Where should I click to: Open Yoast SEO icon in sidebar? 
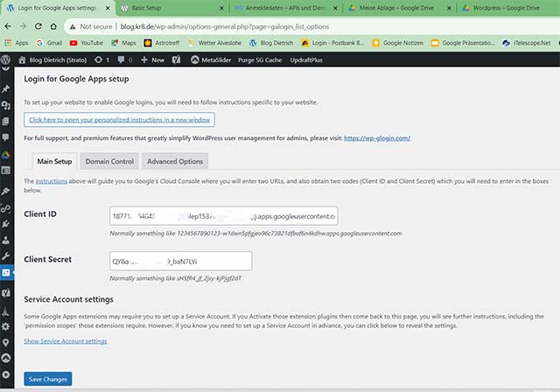pos(6,293)
